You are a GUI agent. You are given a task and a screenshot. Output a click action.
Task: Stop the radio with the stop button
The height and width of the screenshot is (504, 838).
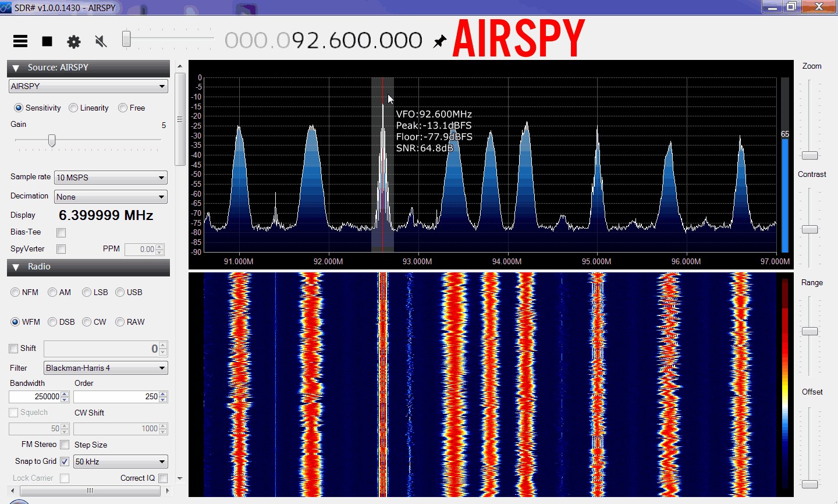[x=47, y=41]
